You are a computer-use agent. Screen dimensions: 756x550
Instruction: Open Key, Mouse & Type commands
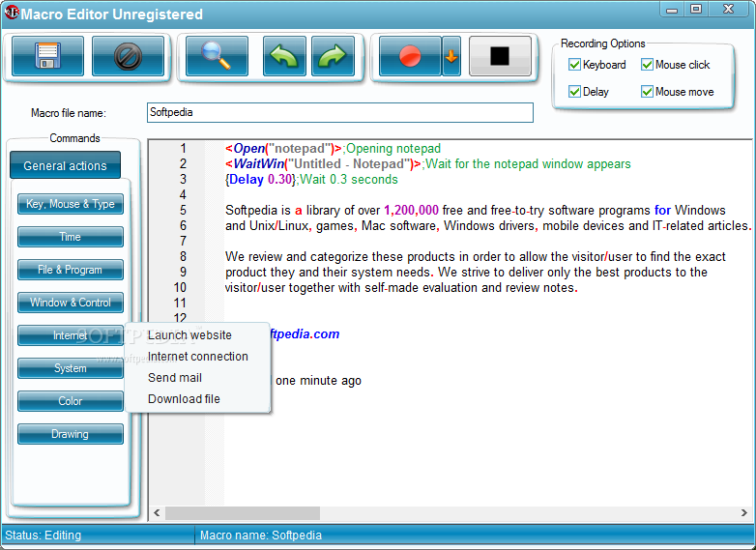pyautogui.click(x=71, y=204)
